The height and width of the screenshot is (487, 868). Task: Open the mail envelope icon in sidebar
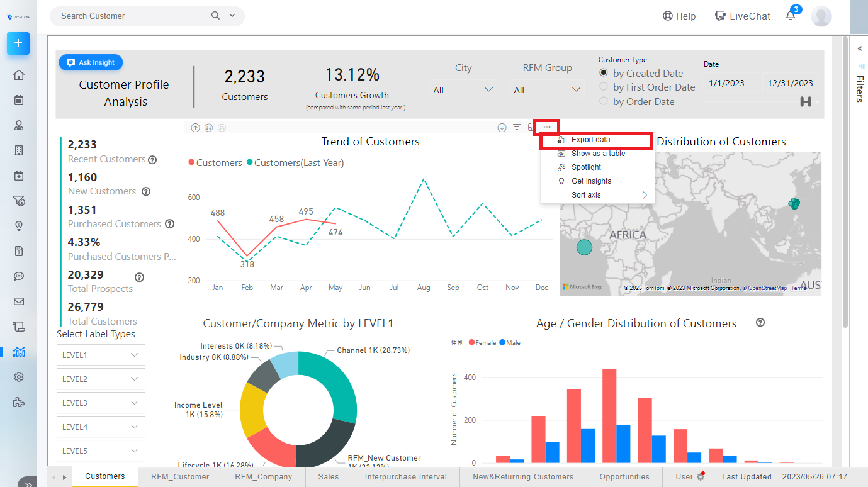pyautogui.click(x=19, y=301)
